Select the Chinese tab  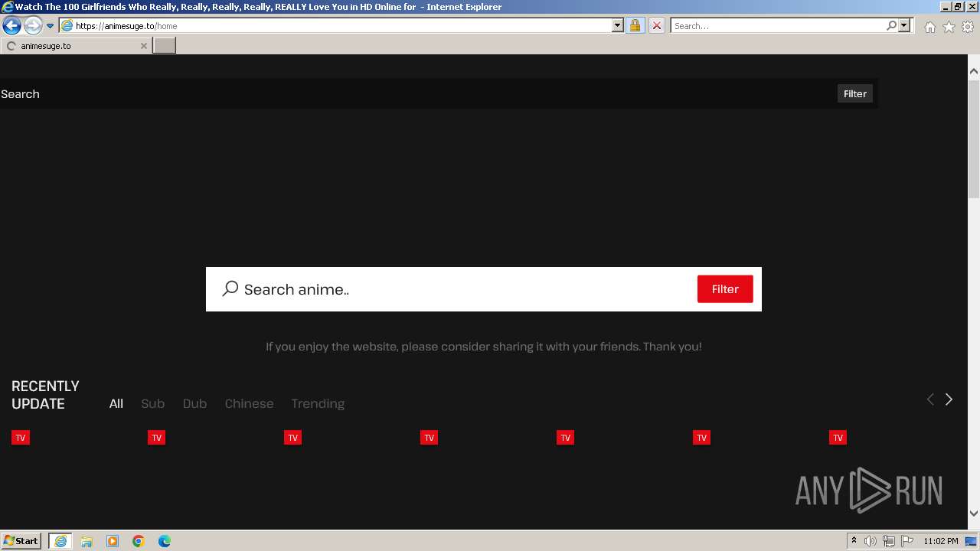[x=249, y=403]
